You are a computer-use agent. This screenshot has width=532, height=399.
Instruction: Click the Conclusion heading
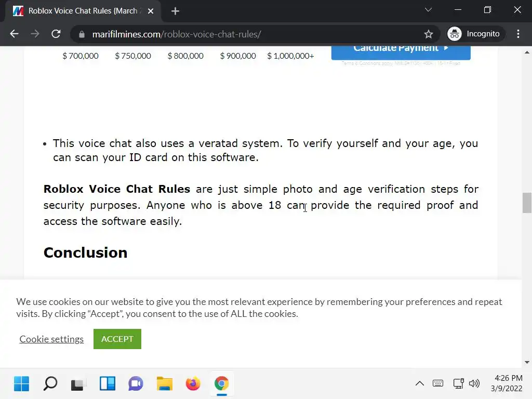tap(86, 253)
